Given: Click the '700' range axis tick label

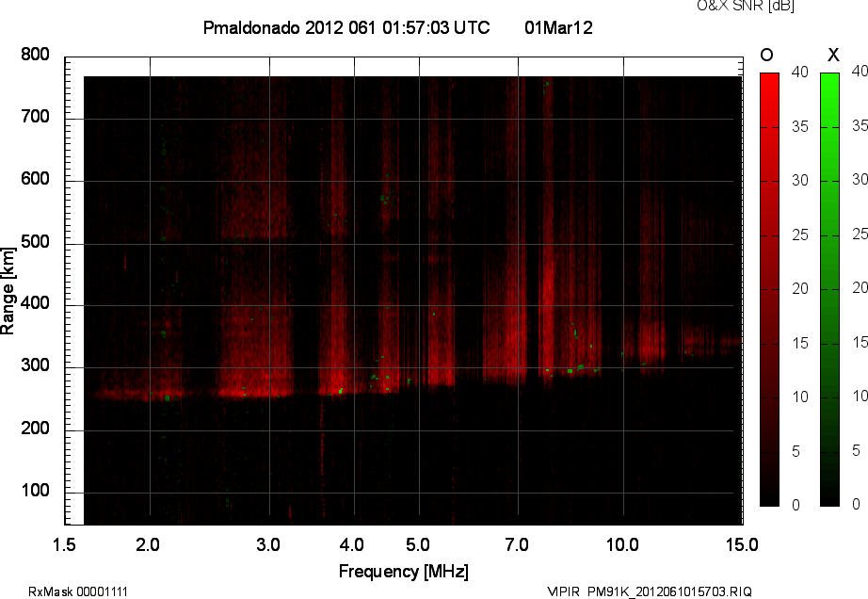Looking at the screenshot, I should tap(36, 117).
